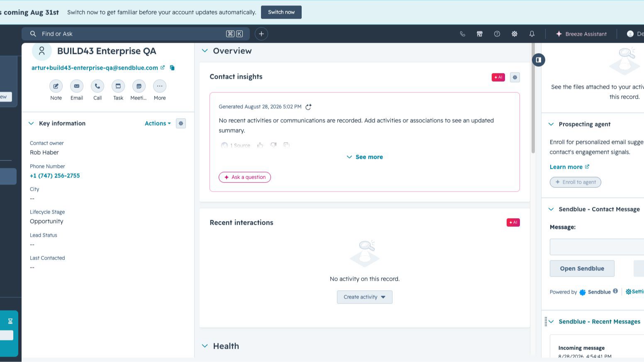This screenshot has height=362, width=644.
Task: Toggle the right sidebar collapse button
Action: [x=539, y=60]
